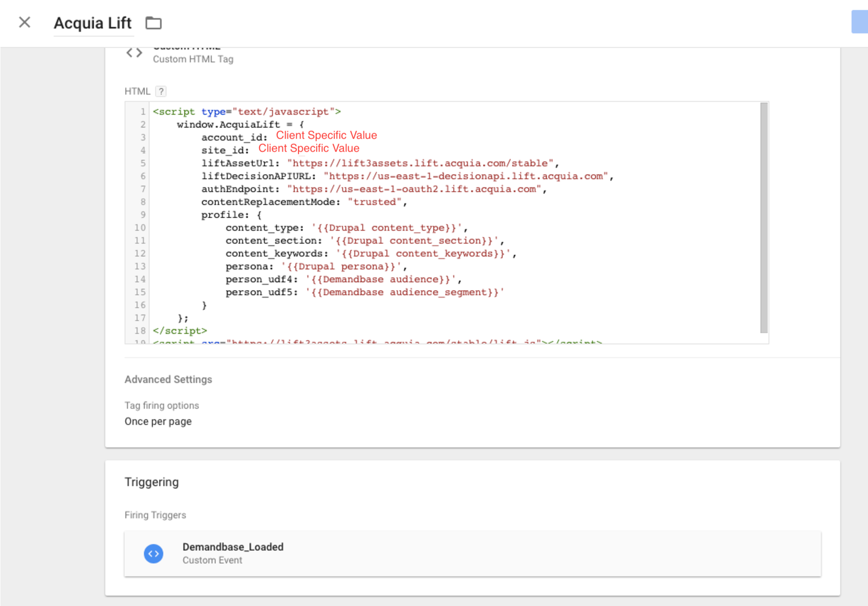Click the Custom HTML tag type icon

[134, 53]
